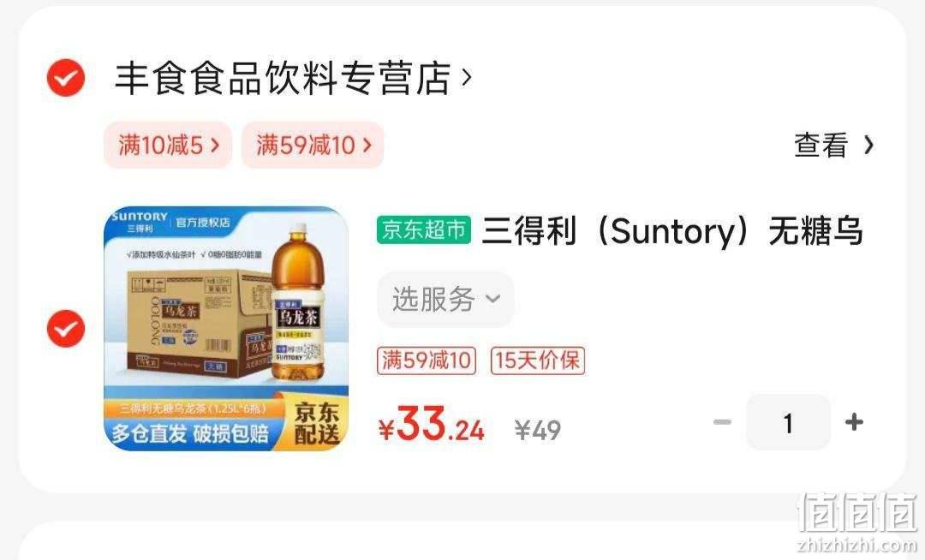Decrease quantity with the minus icon

722,422
